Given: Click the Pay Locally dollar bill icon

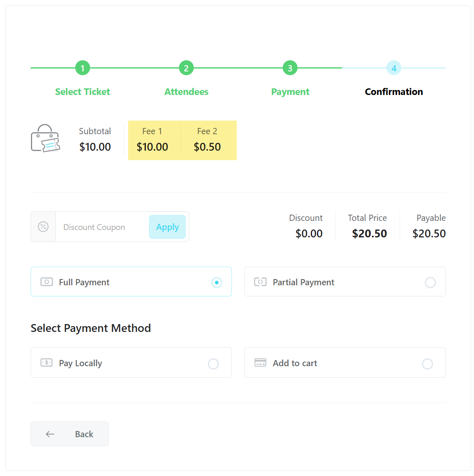Looking at the screenshot, I should [x=47, y=363].
